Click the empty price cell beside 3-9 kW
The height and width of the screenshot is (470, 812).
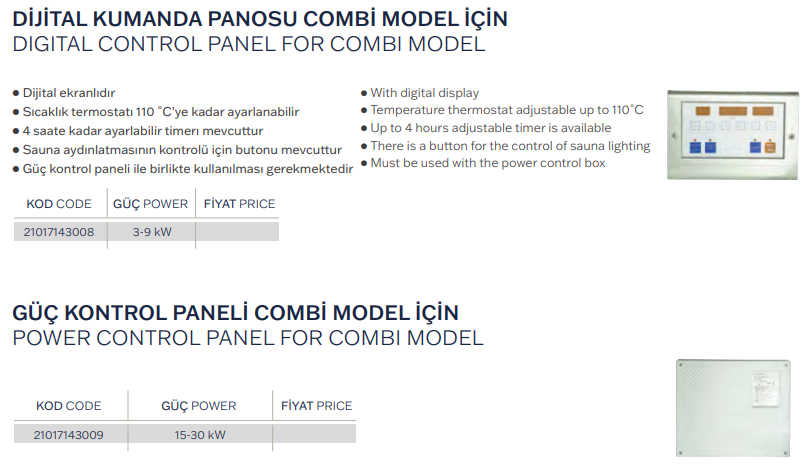(x=238, y=231)
